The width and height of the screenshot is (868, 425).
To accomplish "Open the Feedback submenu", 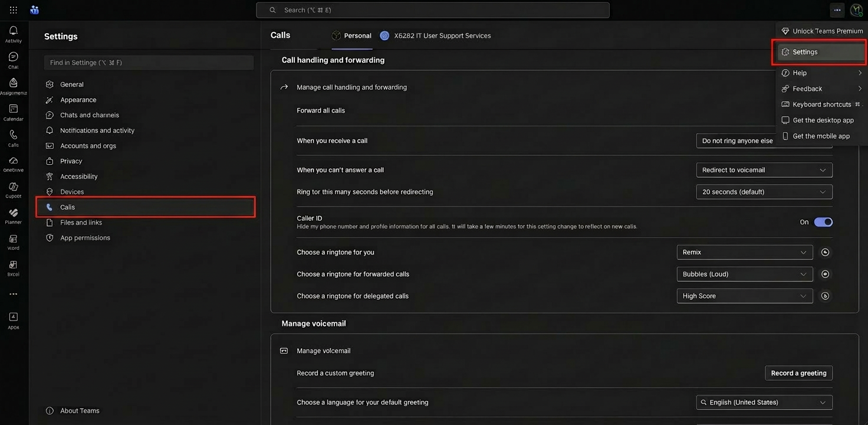I will point(821,89).
